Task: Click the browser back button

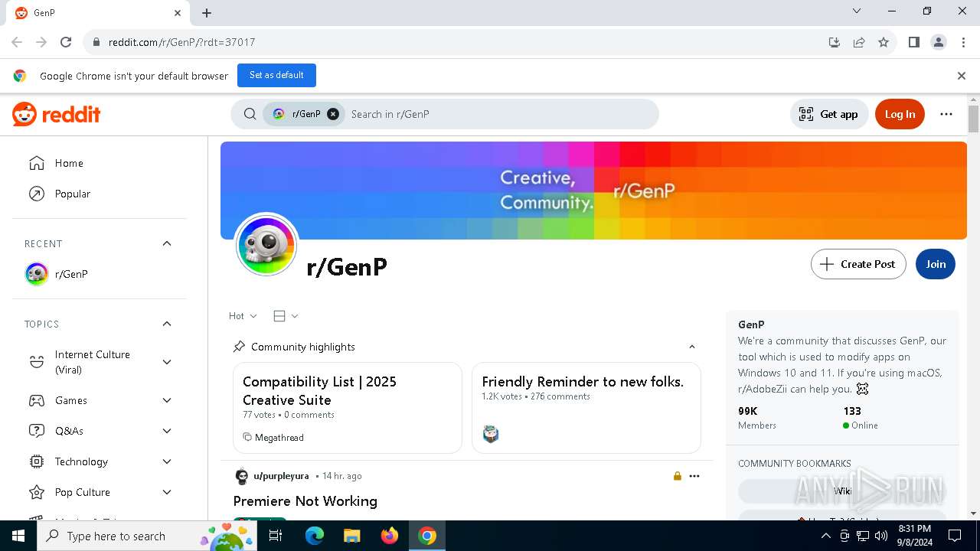Action: click(17, 42)
